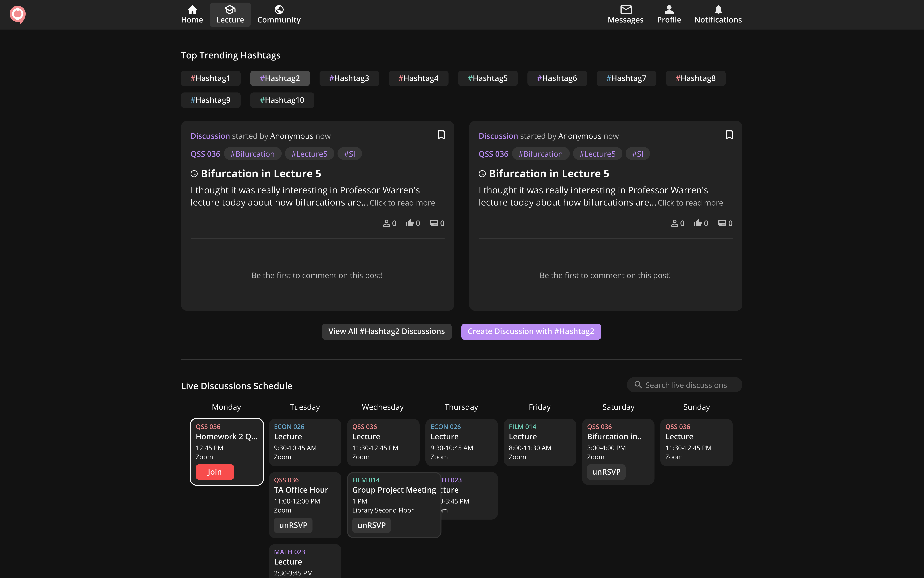Join the Monday Homework 2 discussion
This screenshot has width=924, height=578.
coord(215,472)
